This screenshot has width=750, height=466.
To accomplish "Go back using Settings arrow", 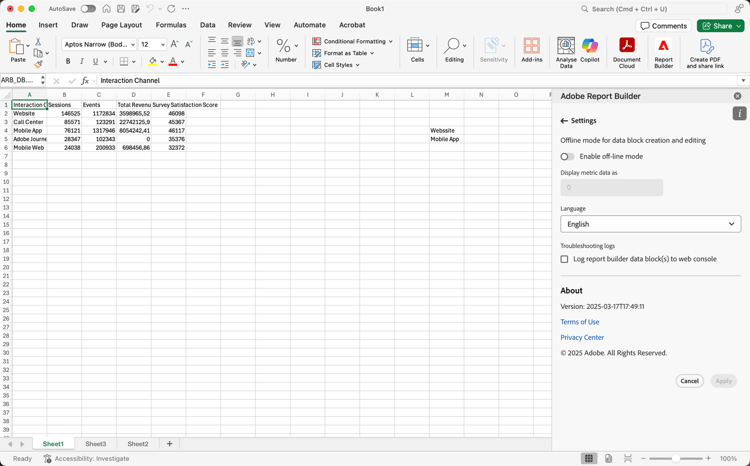I will pos(564,121).
